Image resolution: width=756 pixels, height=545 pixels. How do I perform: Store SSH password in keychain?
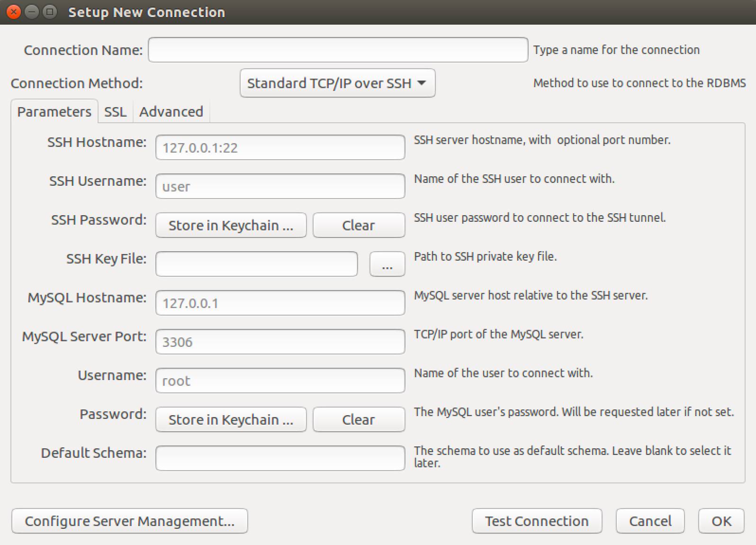tap(231, 226)
